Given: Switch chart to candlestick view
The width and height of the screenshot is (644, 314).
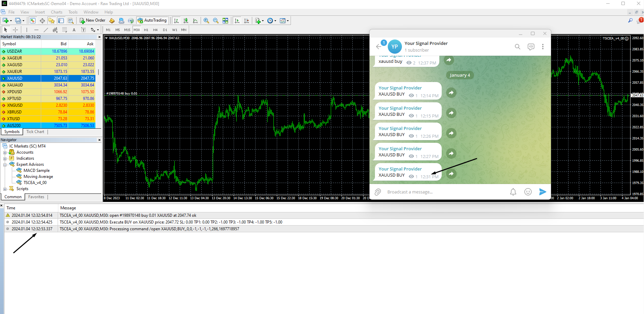Looking at the screenshot, I should 186,21.
